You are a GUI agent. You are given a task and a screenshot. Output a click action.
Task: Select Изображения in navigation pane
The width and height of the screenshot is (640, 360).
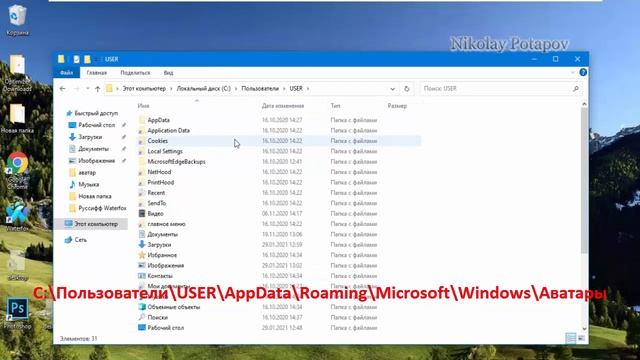pos(97,160)
